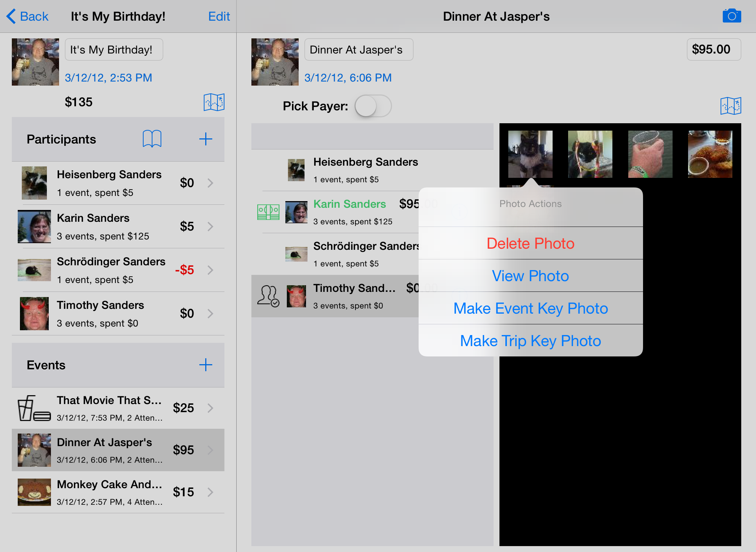Open the event map icon below event total
This screenshot has height=552, width=756.
(731, 106)
